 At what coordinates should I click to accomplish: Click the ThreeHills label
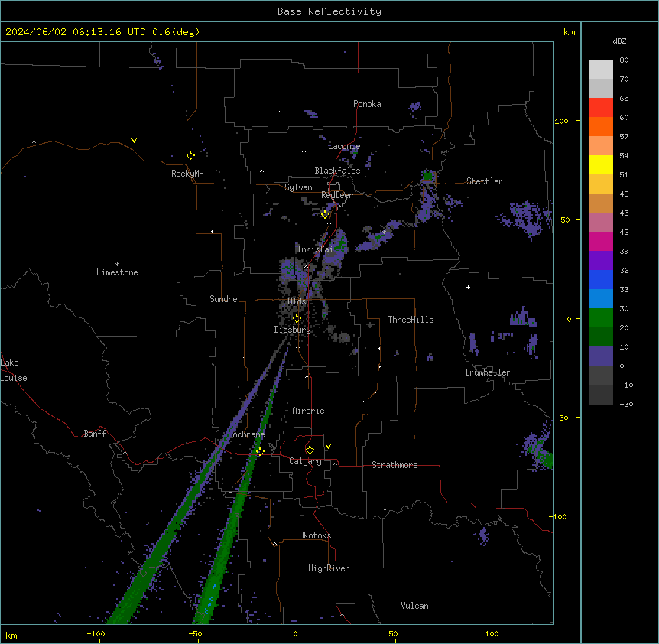pos(411,320)
